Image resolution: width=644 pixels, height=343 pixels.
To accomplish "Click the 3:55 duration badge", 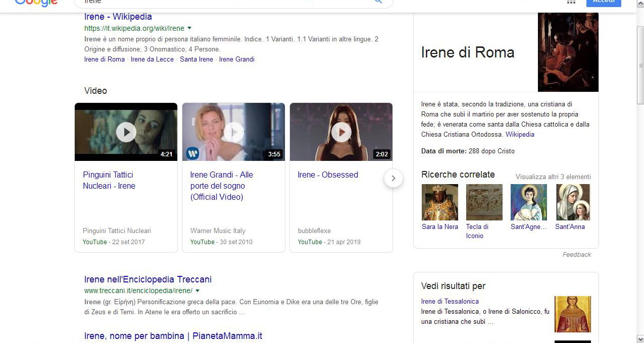I will (274, 154).
